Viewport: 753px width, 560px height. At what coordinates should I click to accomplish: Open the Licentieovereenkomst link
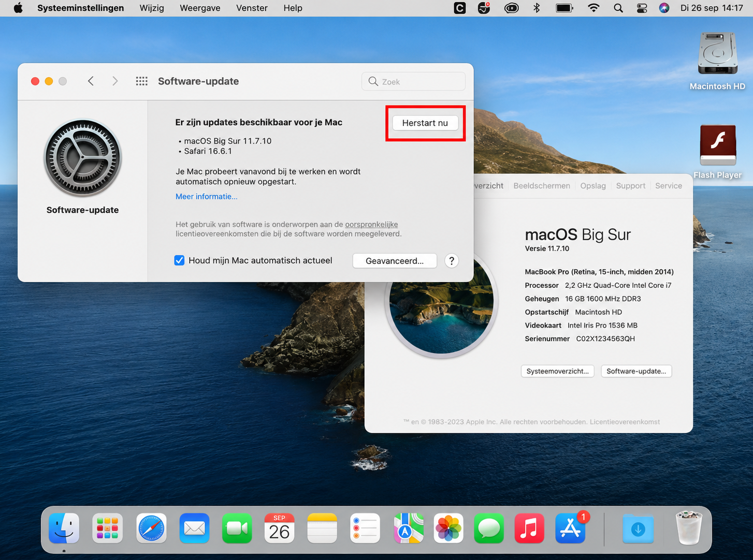(x=625, y=422)
